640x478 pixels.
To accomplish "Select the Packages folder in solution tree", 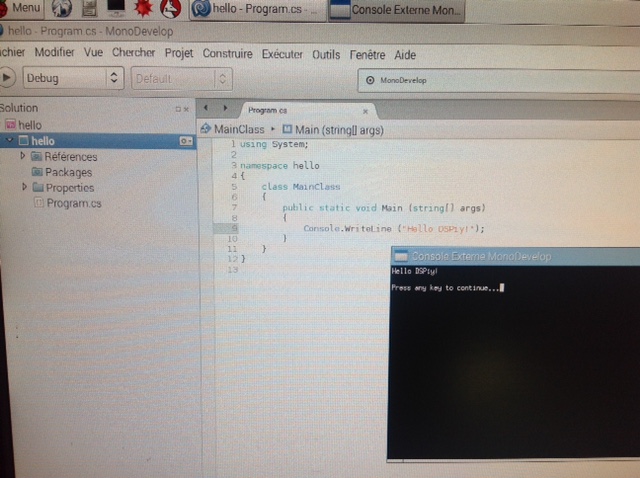I will click(x=68, y=172).
